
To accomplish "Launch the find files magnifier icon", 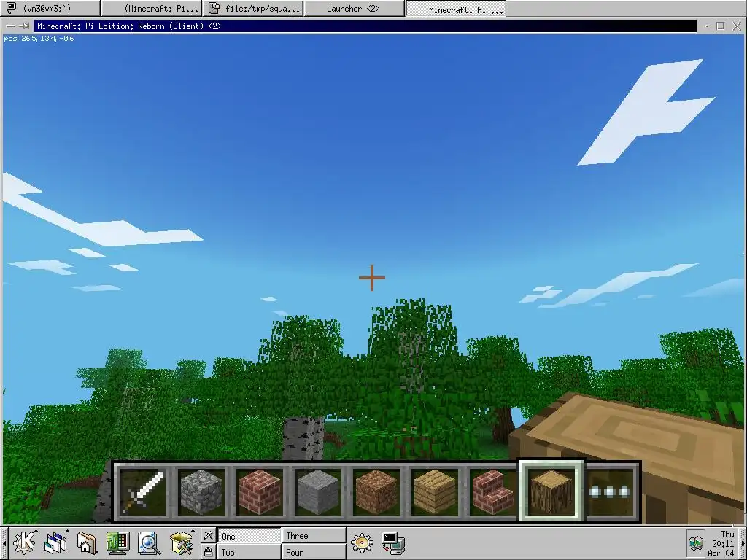I will point(149,542).
